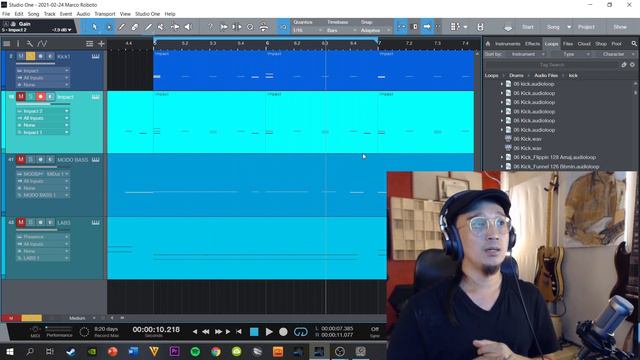
Task: Mute the MODO BASS track
Action: 20,160
